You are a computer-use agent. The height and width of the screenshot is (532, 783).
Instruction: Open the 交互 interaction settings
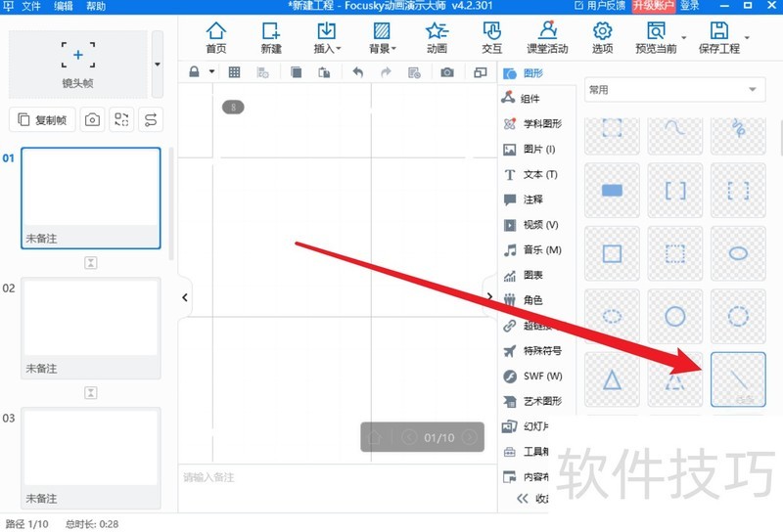(x=491, y=37)
